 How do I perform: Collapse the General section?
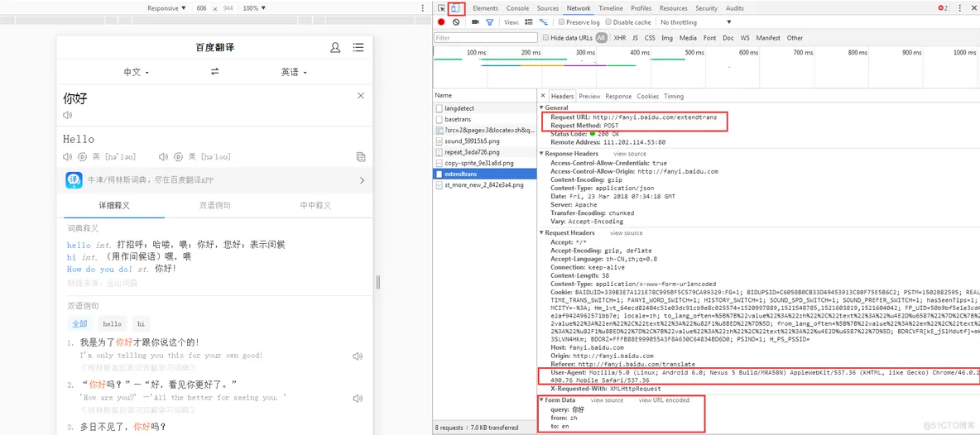[542, 108]
